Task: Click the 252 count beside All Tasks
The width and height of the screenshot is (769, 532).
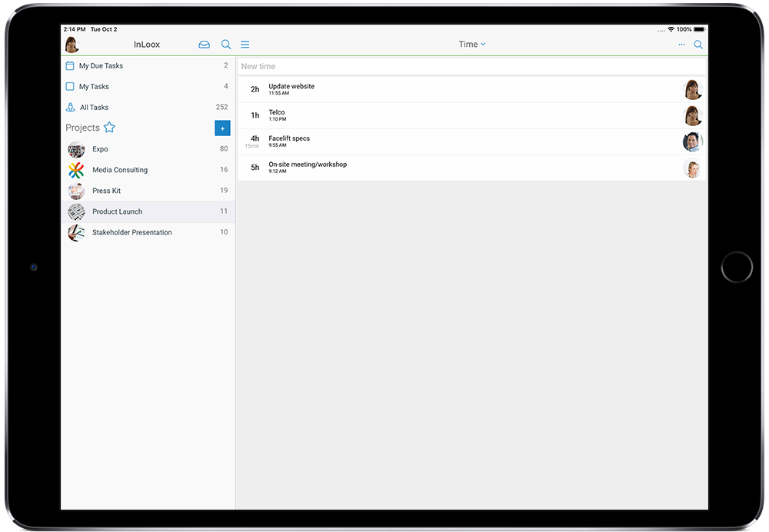Action: [221, 107]
